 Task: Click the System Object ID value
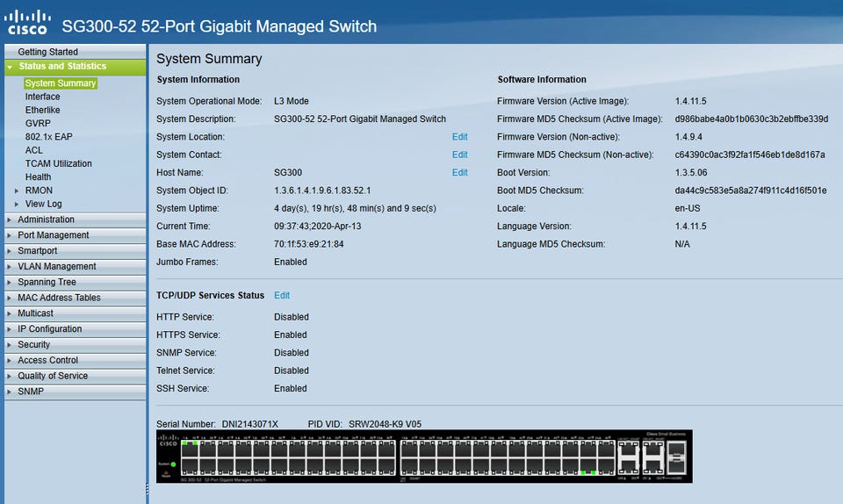click(322, 191)
